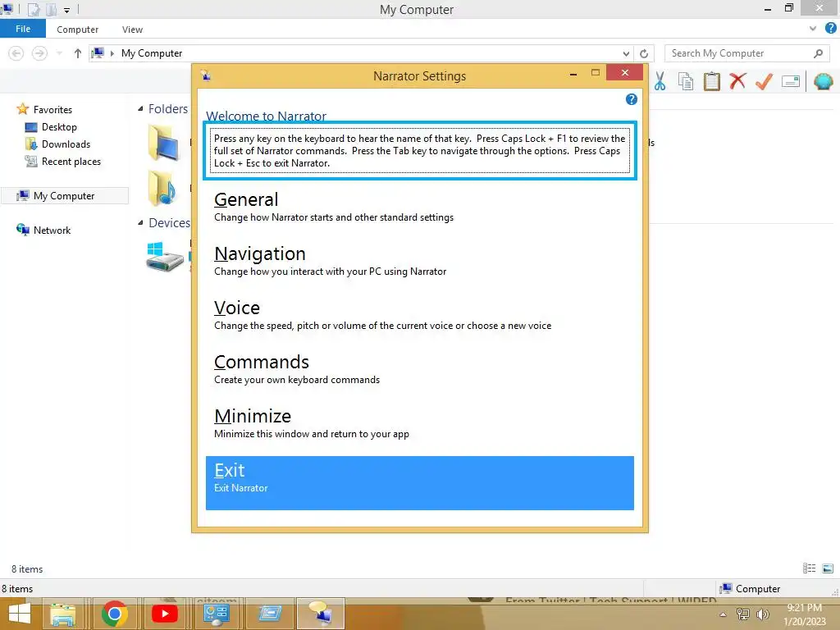Click the Welcome to Narrator heading
This screenshot has height=630, width=840.
(266, 116)
